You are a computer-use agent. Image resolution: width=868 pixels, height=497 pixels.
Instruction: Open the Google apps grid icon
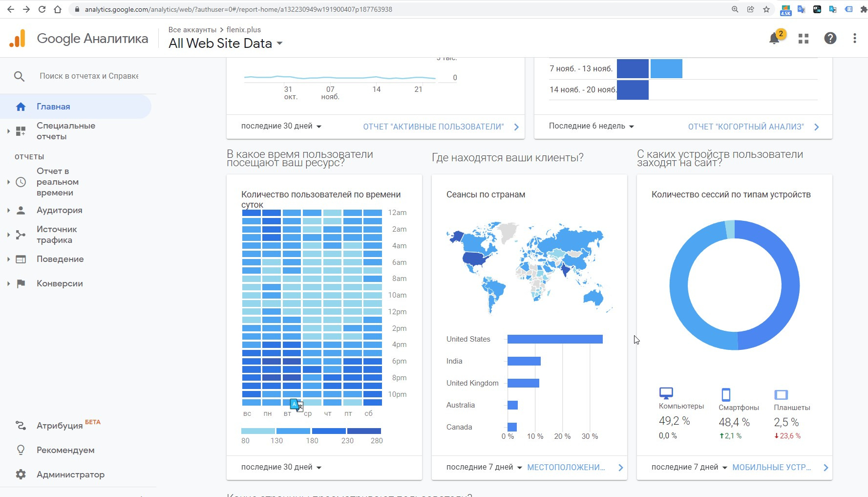point(804,39)
